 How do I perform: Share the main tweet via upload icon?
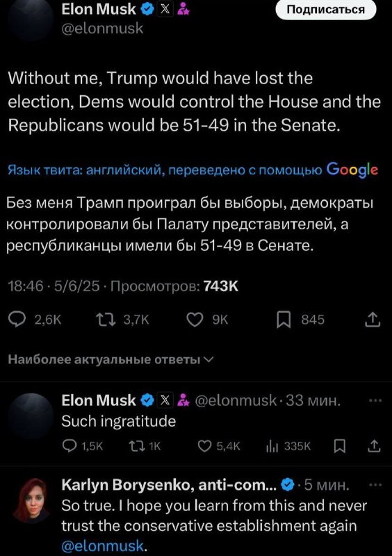(373, 319)
